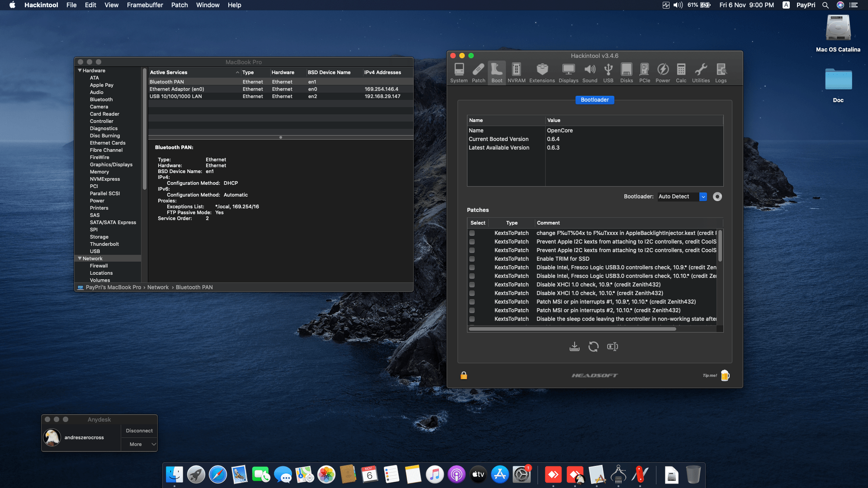Screen dimensions: 868x488
Task: Open the Utilities wrench section
Action: point(701,73)
